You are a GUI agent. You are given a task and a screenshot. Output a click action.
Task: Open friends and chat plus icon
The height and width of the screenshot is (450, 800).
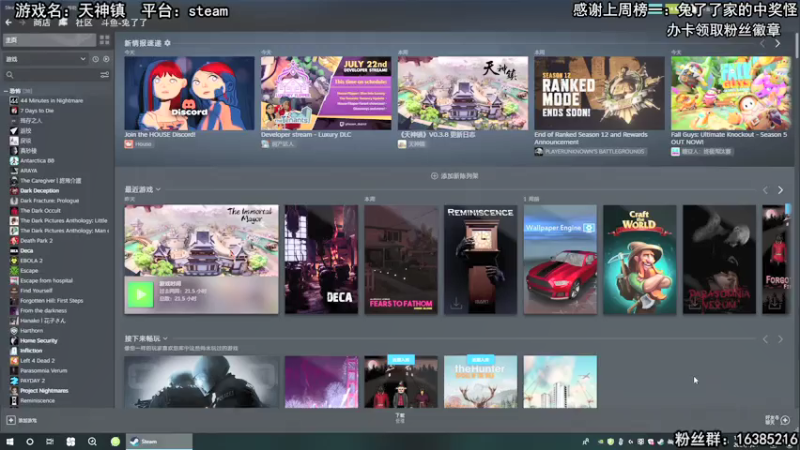coord(785,420)
